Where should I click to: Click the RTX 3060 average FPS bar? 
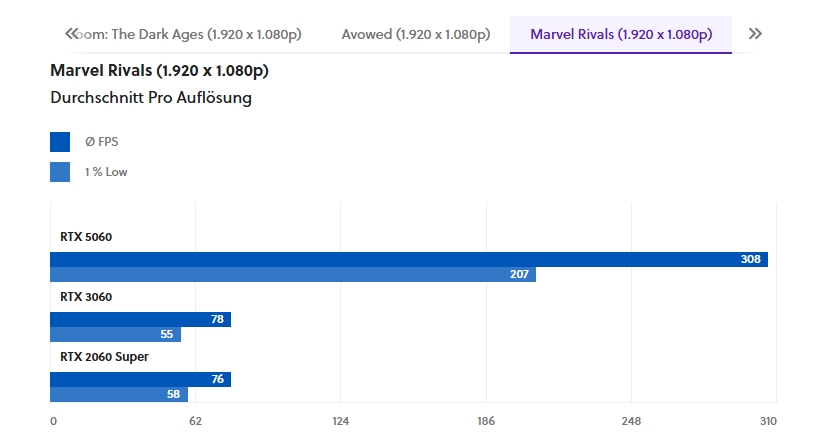tap(140, 319)
